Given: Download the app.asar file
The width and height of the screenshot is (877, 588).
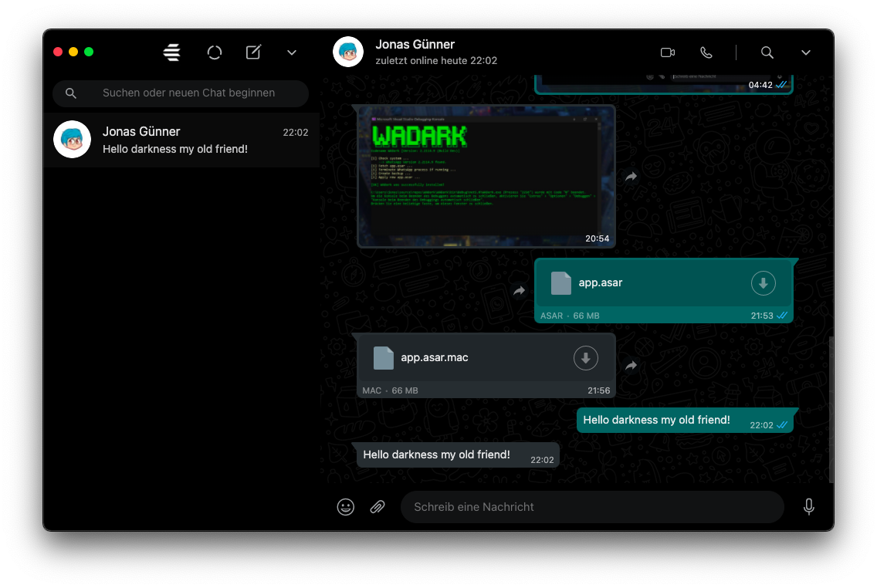Looking at the screenshot, I should 763,282.
